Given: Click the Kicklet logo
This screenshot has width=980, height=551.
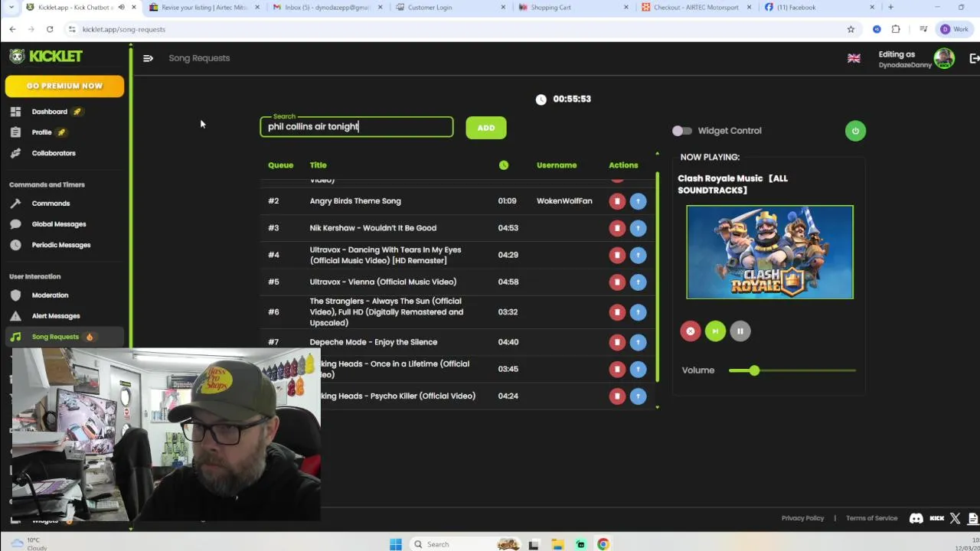Looking at the screenshot, I should tap(46, 57).
